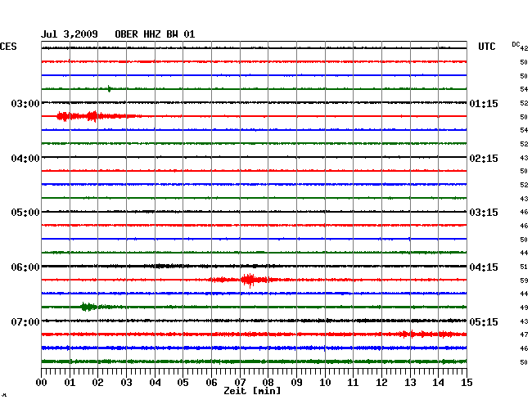Image resolution: width=532 pixels, height=404 pixels.
Task: Select minute tick label 12
Action: click(381, 382)
